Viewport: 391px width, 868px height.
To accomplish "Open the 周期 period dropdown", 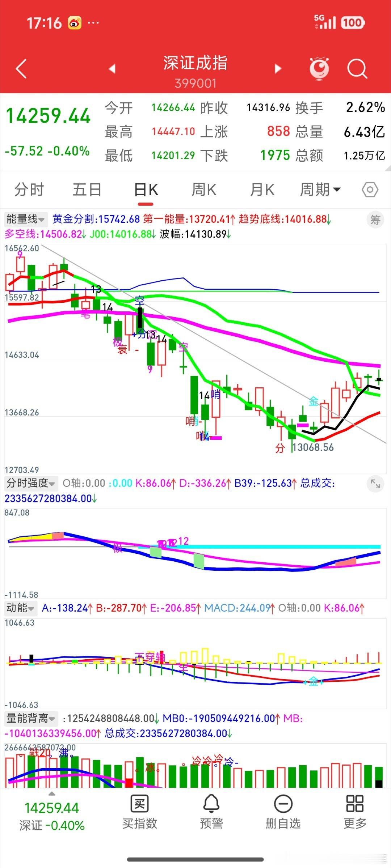I will (320, 190).
